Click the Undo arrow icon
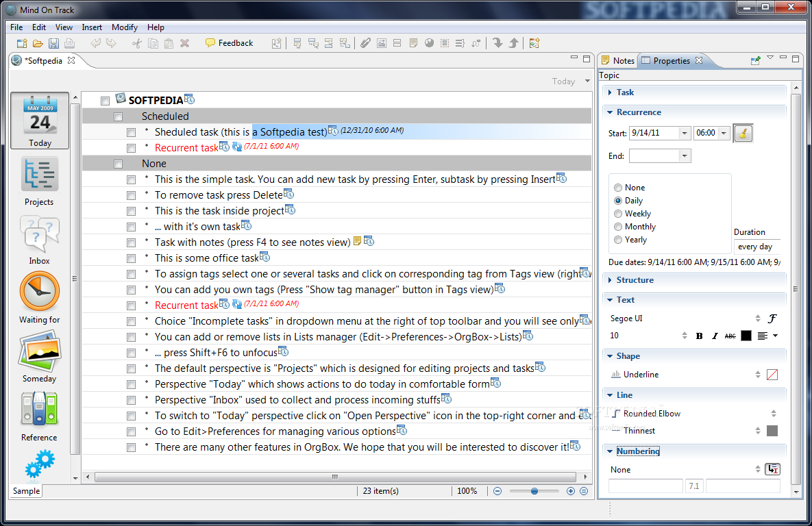This screenshot has width=812, height=526. [95, 43]
